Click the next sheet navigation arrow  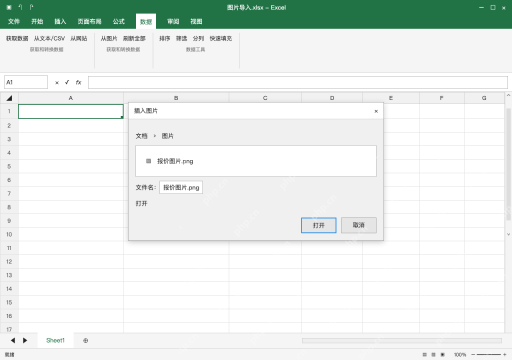[x=25, y=340]
